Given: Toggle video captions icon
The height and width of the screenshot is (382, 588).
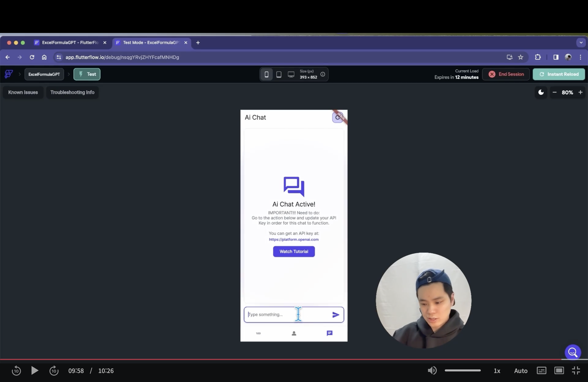Looking at the screenshot, I should (541, 371).
